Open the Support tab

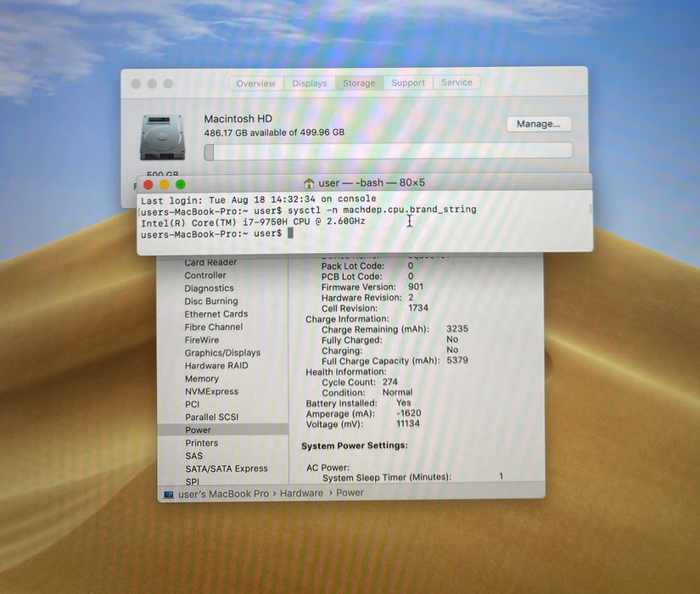(x=408, y=82)
